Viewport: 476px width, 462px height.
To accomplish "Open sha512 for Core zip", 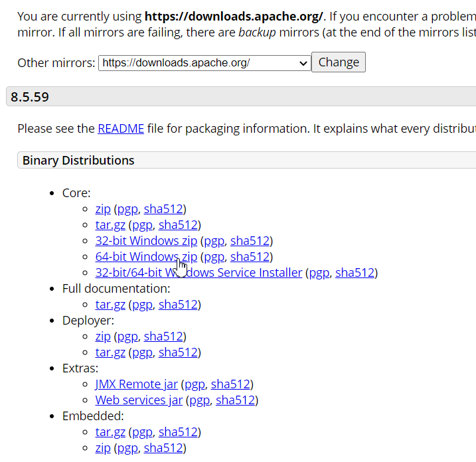I will click(163, 209).
